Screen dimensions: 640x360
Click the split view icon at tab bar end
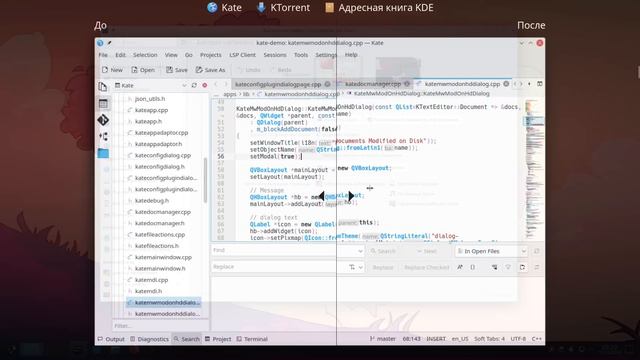pyautogui.click(x=540, y=84)
